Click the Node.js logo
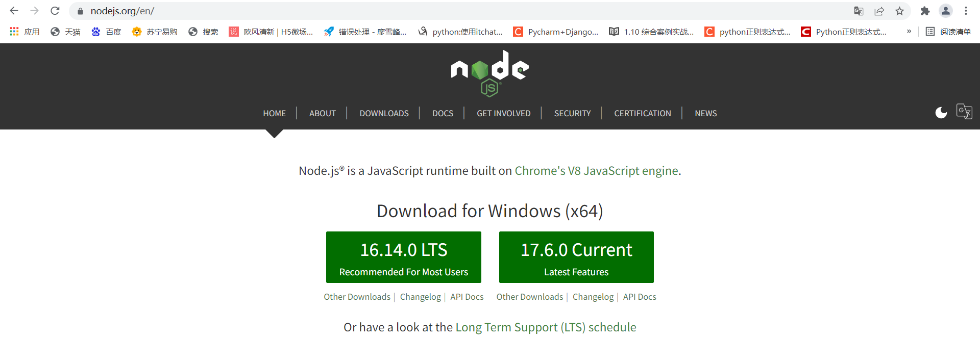 pos(489,73)
